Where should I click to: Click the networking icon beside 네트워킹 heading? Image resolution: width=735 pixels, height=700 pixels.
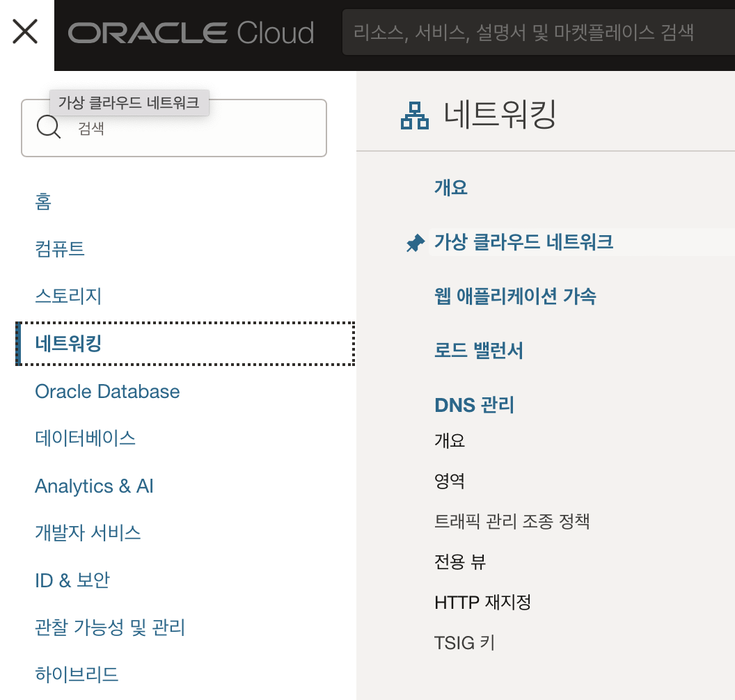[415, 116]
